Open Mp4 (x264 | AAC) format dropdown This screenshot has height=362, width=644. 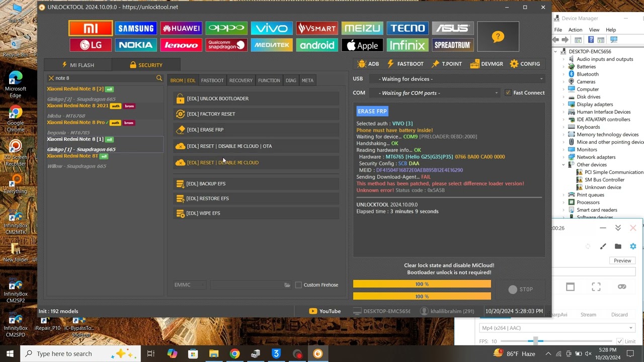pos(557,328)
